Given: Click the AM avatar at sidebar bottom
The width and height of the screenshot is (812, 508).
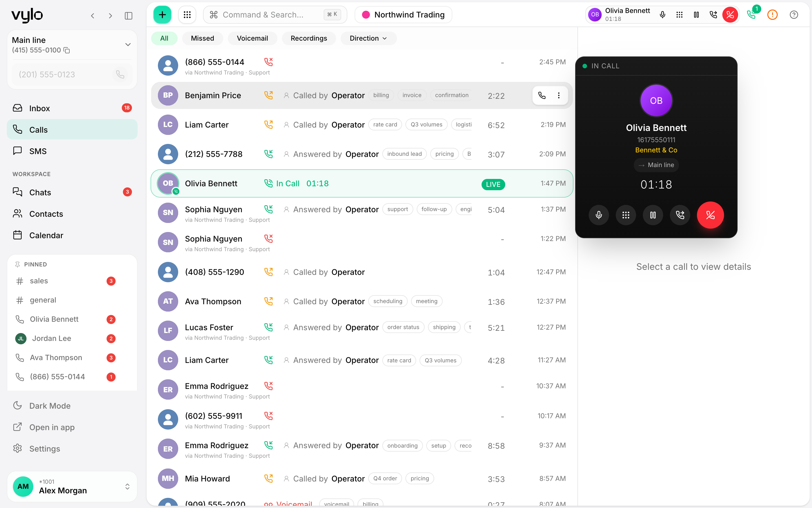Looking at the screenshot, I should pyautogui.click(x=23, y=487).
